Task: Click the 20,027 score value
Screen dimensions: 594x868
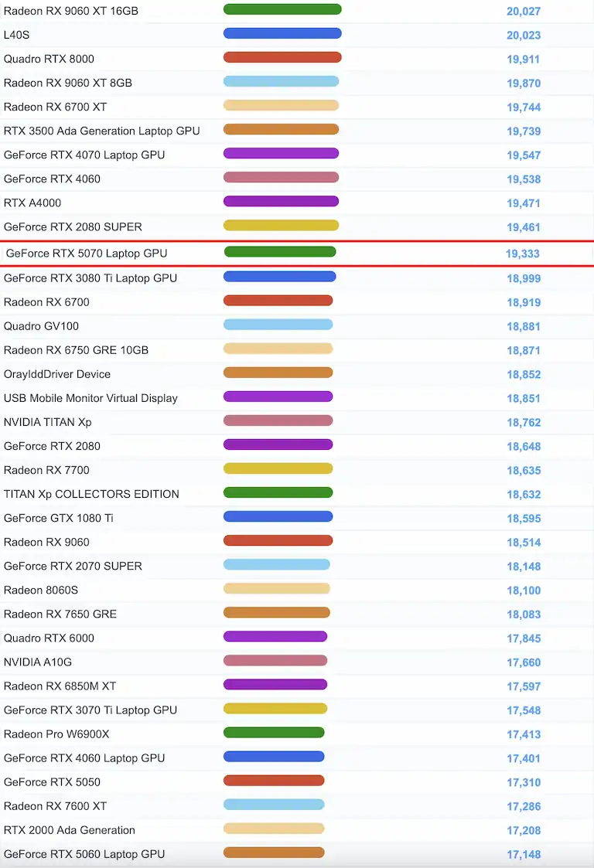Action: point(524,11)
